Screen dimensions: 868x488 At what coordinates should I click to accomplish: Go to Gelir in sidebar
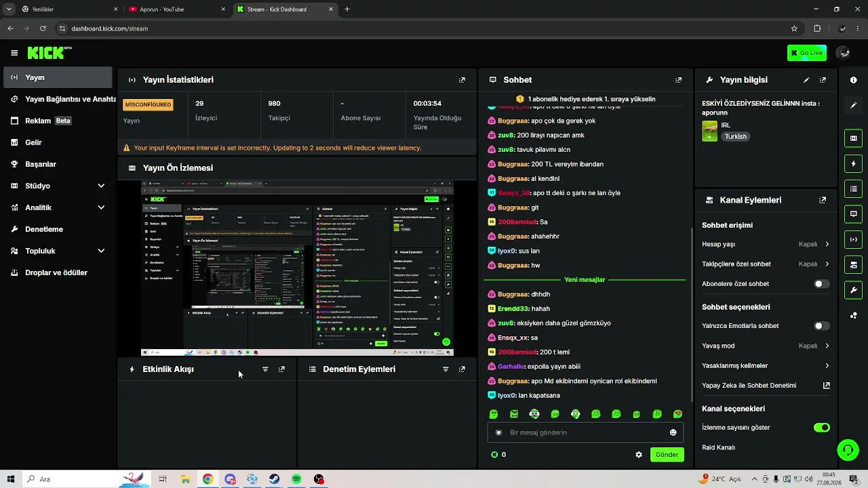pyautogui.click(x=58, y=142)
